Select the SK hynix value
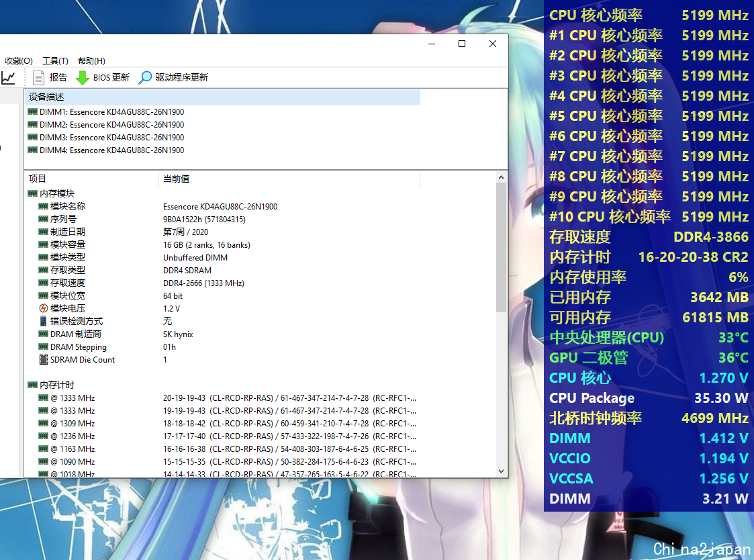Screen dimensions: 754x560 click(x=178, y=334)
